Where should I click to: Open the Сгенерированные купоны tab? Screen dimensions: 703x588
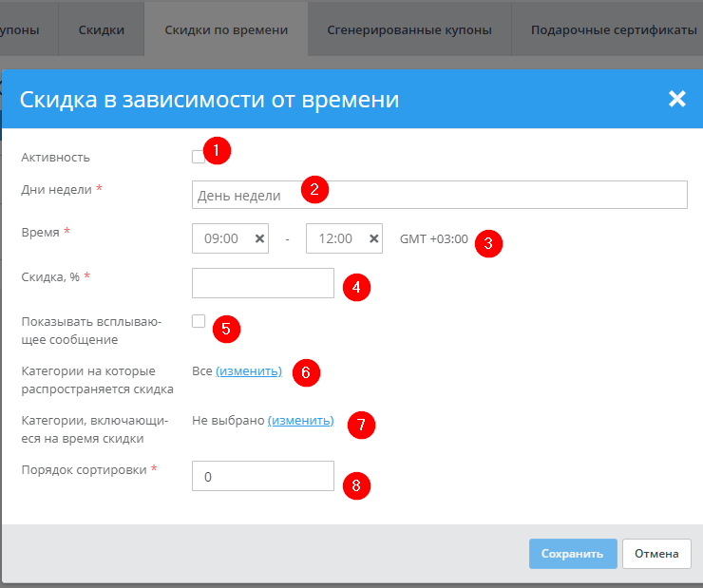(x=408, y=30)
